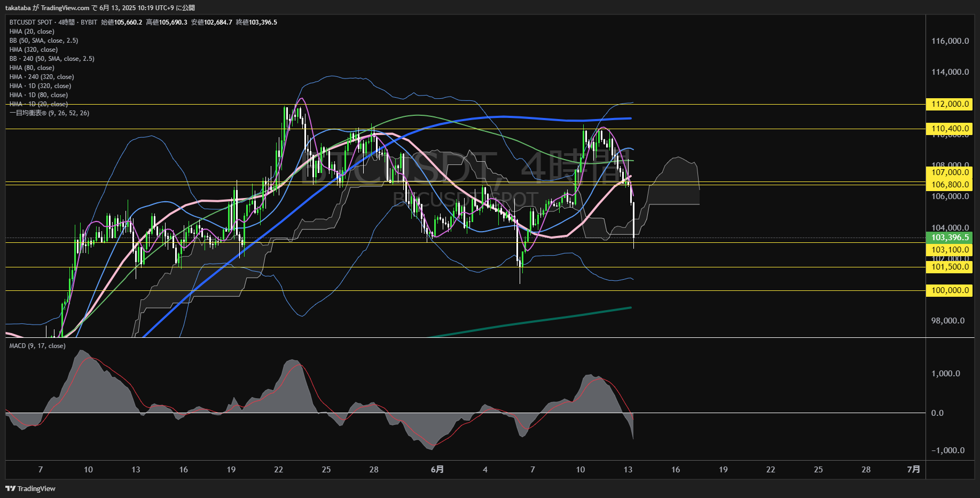The width and height of the screenshot is (980, 498).
Task: Click the TradingView logo at bottom left
Action: (x=30, y=488)
